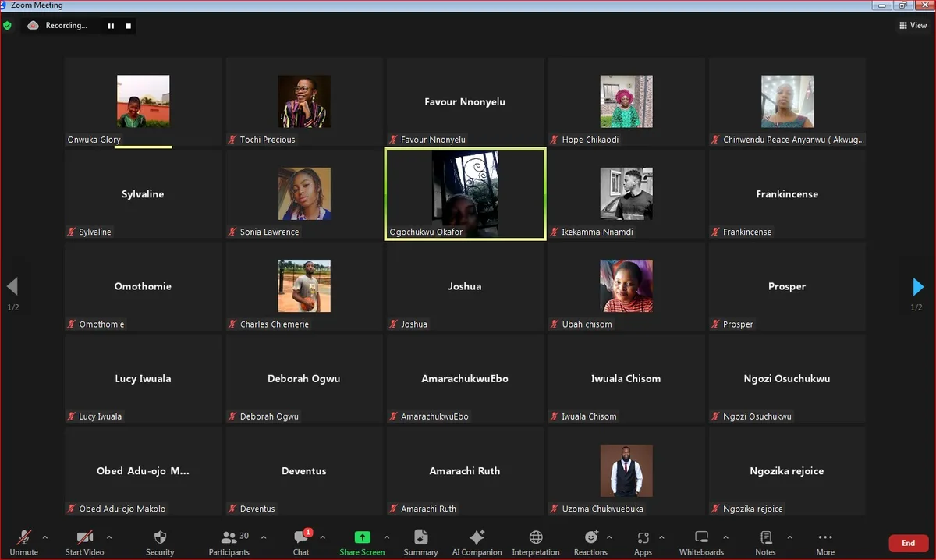936x560 pixels.
Task: Open the Security shield icon
Action: [160, 537]
